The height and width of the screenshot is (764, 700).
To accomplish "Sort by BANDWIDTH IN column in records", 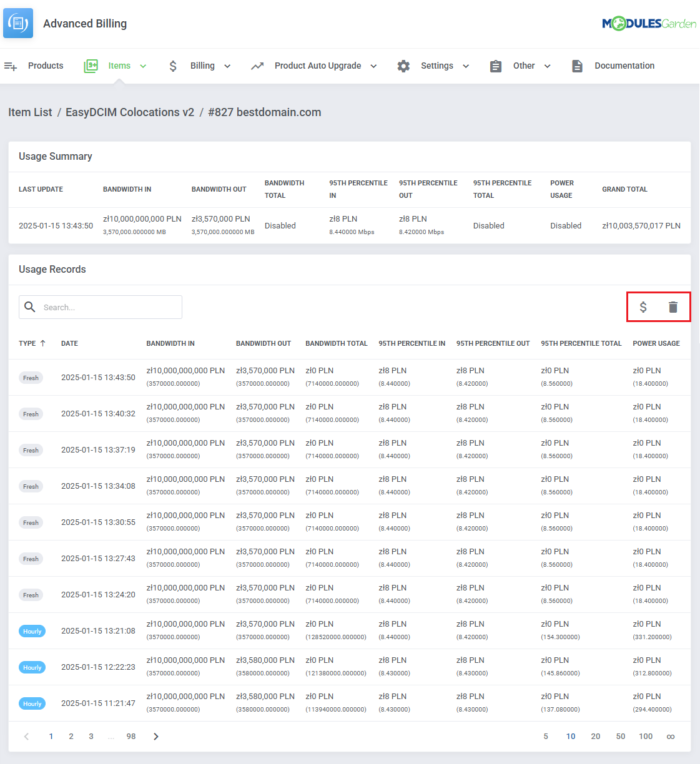I will (170, 343).
